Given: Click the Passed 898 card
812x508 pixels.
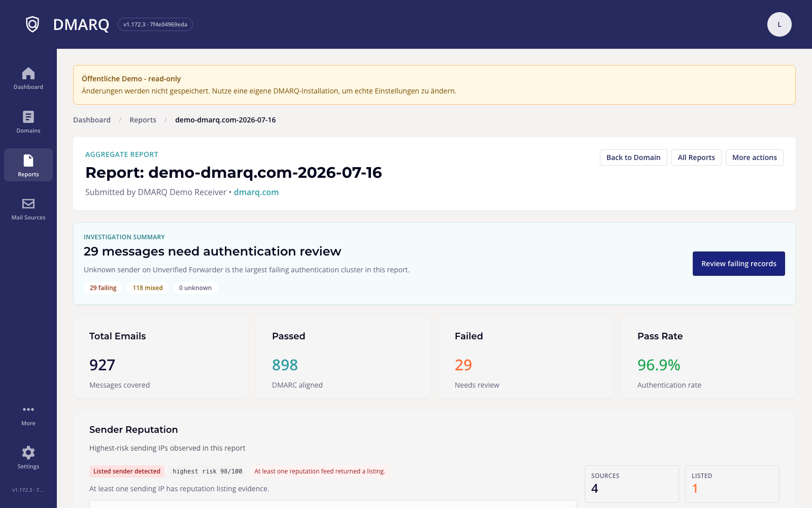Looking at the screenshot, I should tap(343, 358).
